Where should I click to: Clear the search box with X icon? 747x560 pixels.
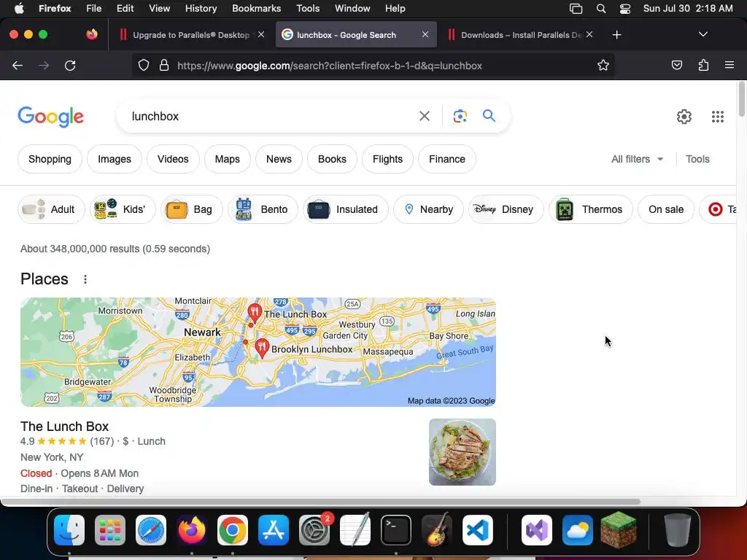click(x=424, y=116)
